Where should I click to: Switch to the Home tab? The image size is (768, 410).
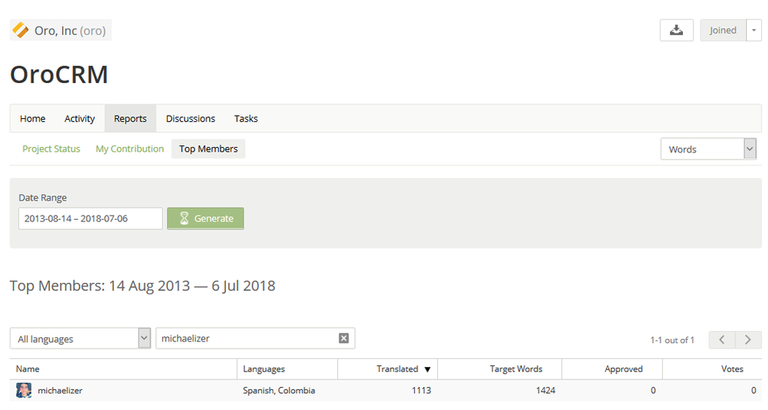tap(33, 118)
